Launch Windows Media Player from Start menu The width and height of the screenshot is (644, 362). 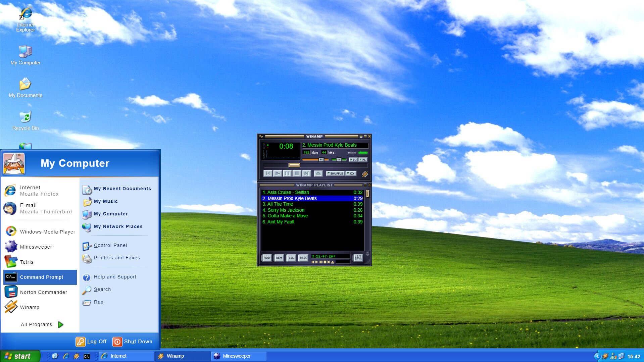40,231
